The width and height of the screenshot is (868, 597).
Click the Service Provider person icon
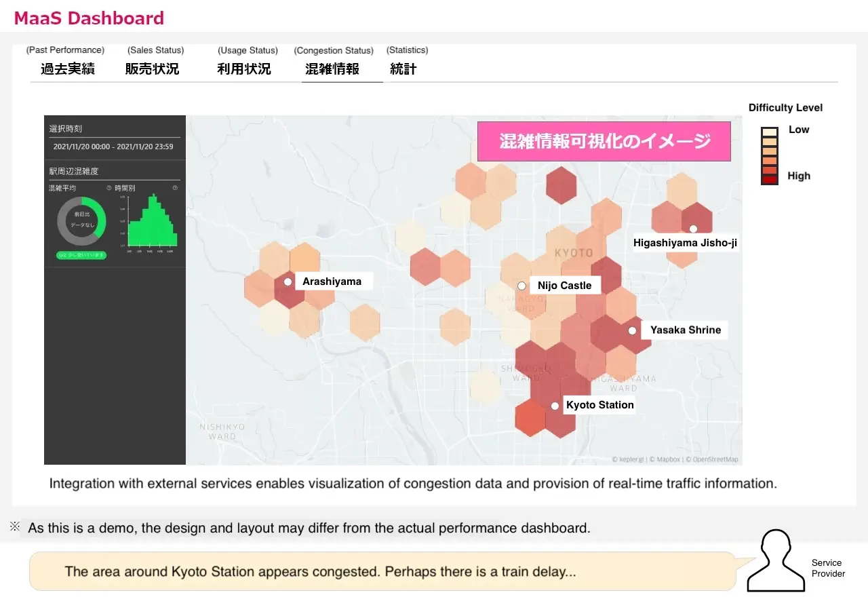(x=774, y=560)
